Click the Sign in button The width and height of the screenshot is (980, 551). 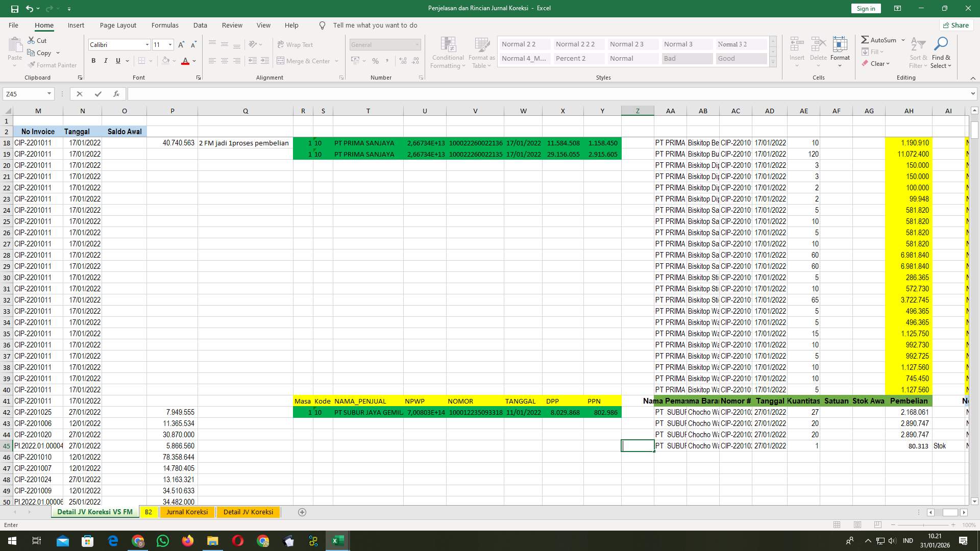tap(865, 8)
